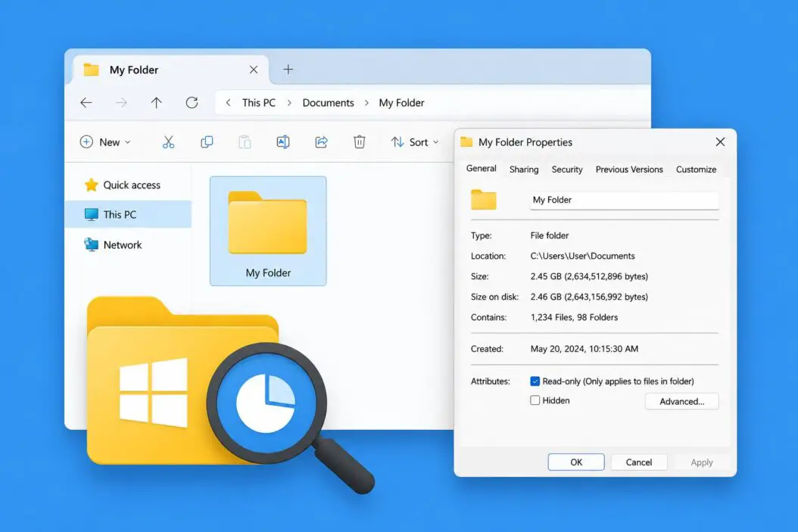The image size is (798, 532).
Task: Click This PC in the address bar
Action: tap(258, 103)
